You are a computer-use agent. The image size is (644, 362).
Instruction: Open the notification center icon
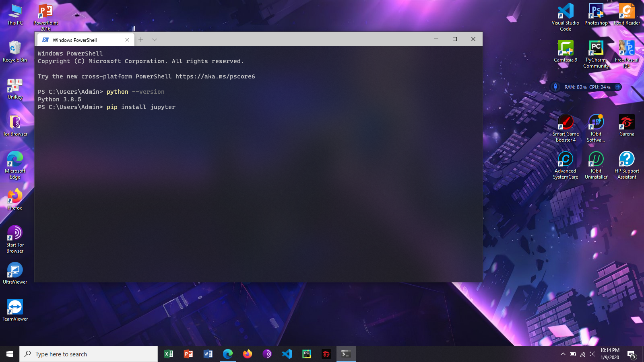coord(631,354)
